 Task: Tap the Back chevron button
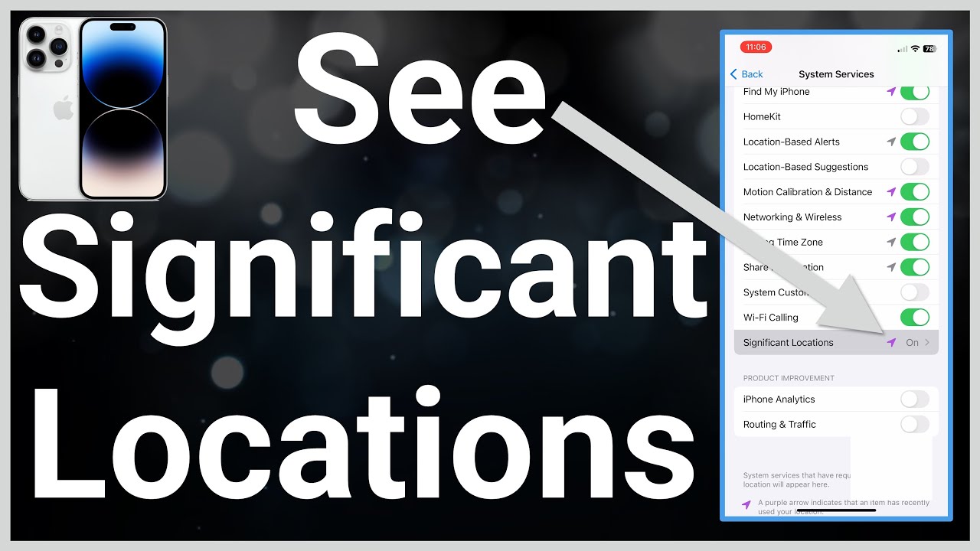click(x=746, y=74)
